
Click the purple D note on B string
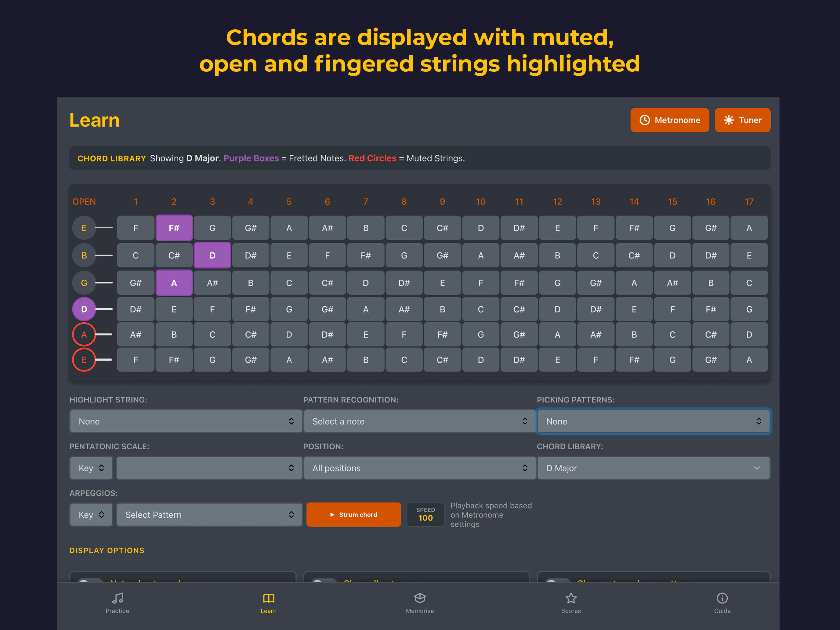(x=212, y=255)
